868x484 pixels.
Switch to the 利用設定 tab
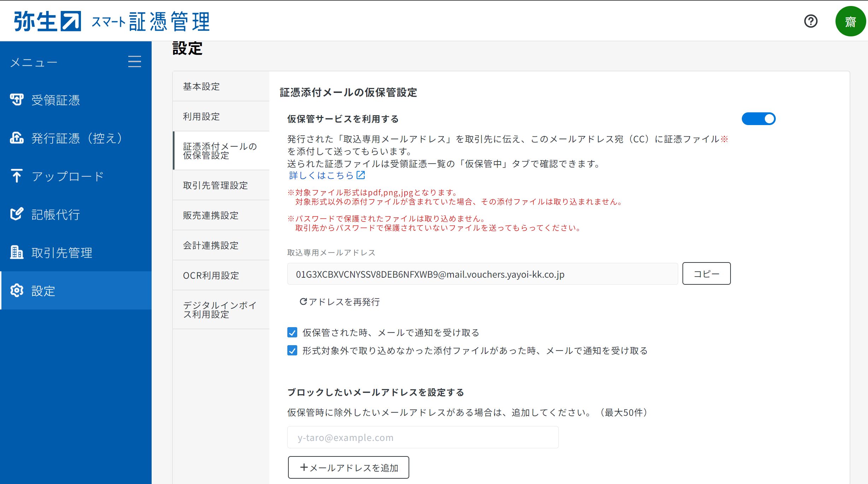[x=221, y=117]
